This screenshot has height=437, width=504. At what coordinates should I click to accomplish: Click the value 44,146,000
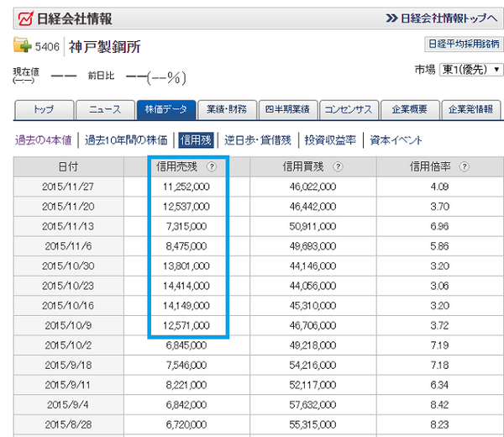pyautogui.click(x=312, y=266)
